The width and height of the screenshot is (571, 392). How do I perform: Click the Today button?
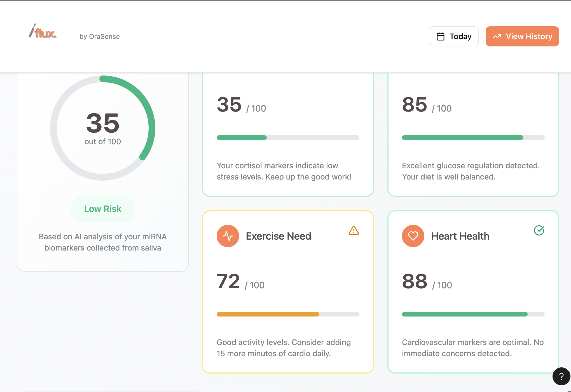tap(454, 36)
